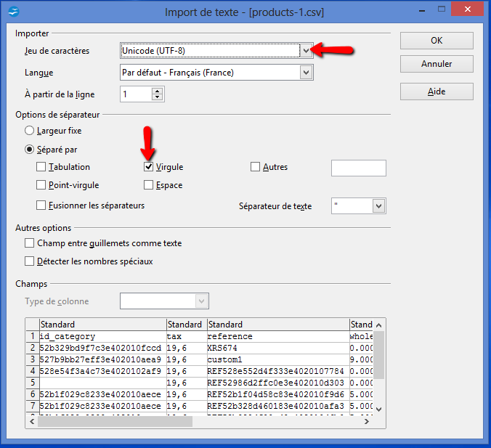Viewport: 491px width, 448px height.
Task: Open Séparateur de texte dropdown
Action: [378, 206]
